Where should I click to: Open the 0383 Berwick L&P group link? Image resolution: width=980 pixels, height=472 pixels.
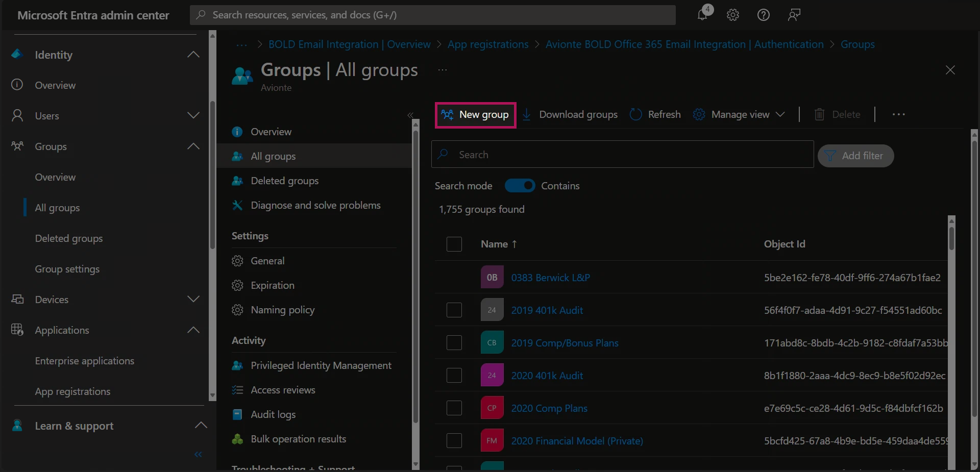tap(550, 278)
